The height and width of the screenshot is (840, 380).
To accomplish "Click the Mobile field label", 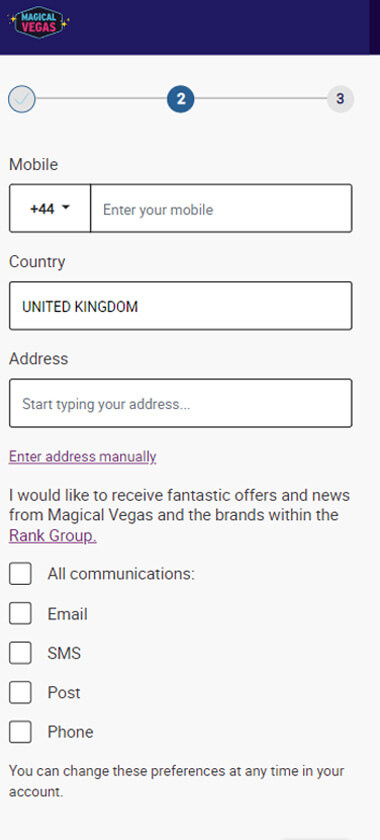I will coord(33,164).
